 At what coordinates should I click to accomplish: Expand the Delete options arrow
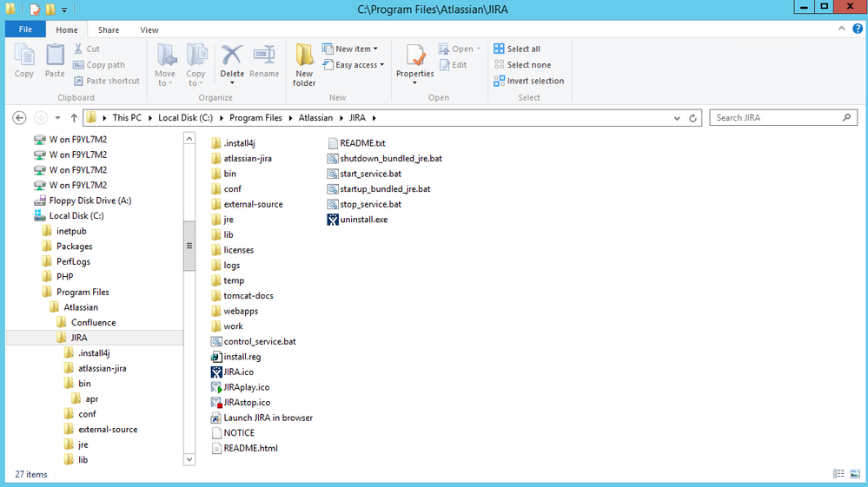[232, 83]
